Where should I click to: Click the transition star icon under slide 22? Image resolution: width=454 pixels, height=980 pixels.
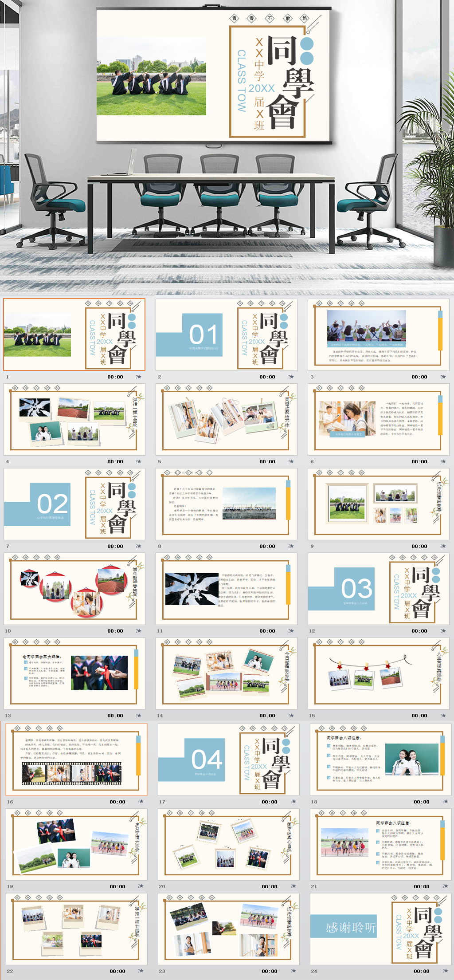pos(141,971)
